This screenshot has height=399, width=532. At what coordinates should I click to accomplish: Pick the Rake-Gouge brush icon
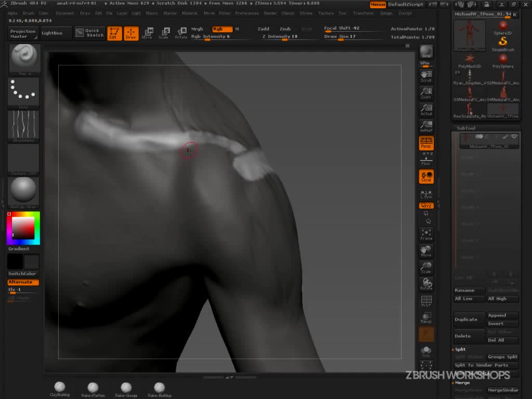pos(126,388)
